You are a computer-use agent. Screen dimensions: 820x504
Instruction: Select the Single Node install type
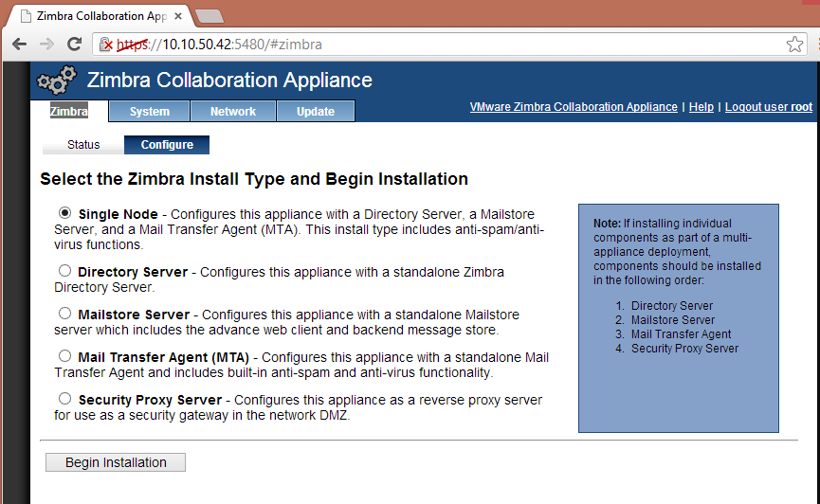point(64,213)
